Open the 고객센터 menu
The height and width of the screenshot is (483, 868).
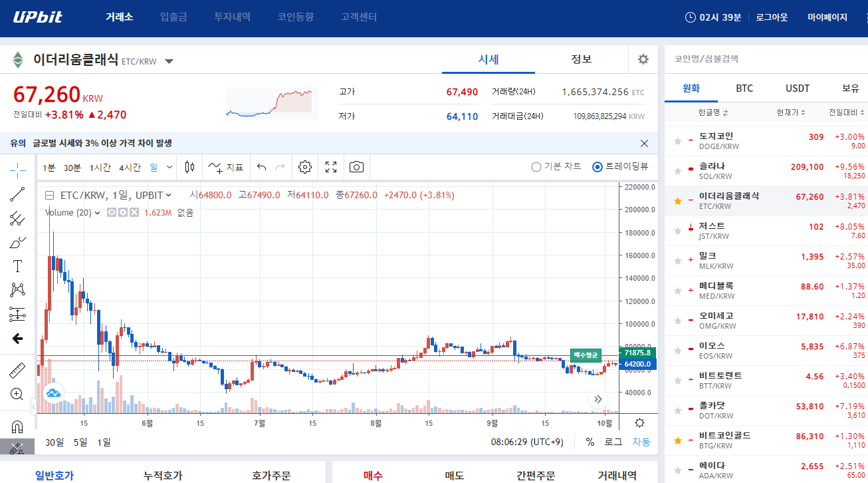pos(358,17)
